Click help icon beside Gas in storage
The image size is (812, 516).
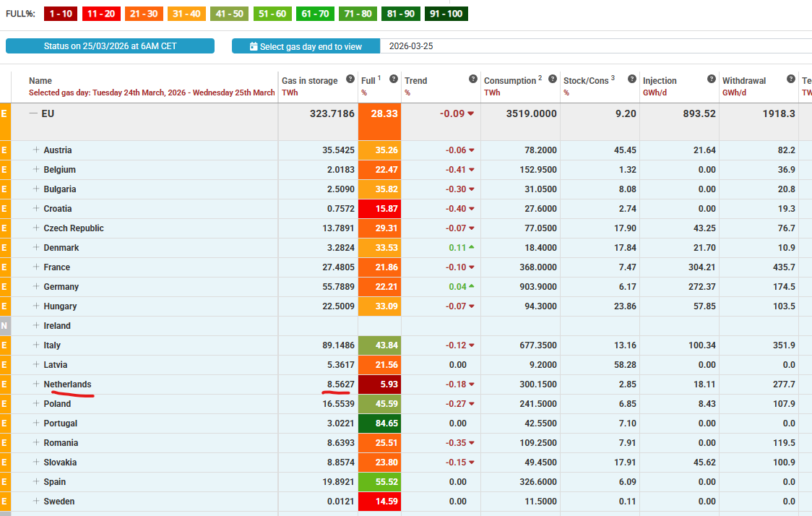(350, 79)
